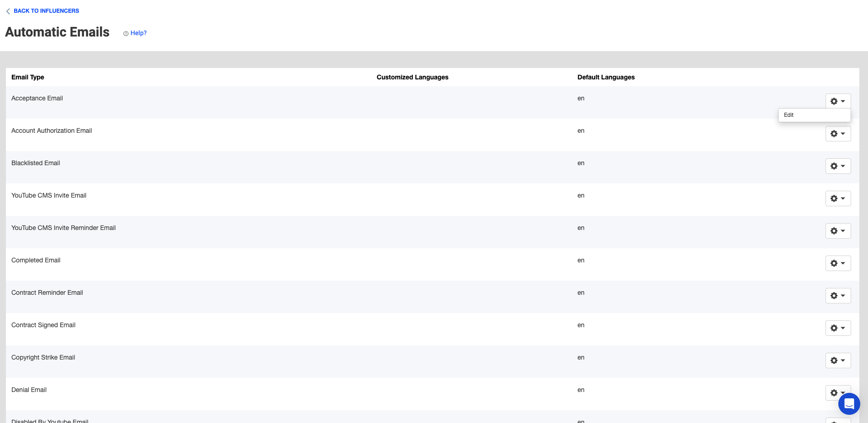Click 'en' language in Completed Email row
Screen dimensions: 868x423
581,261
